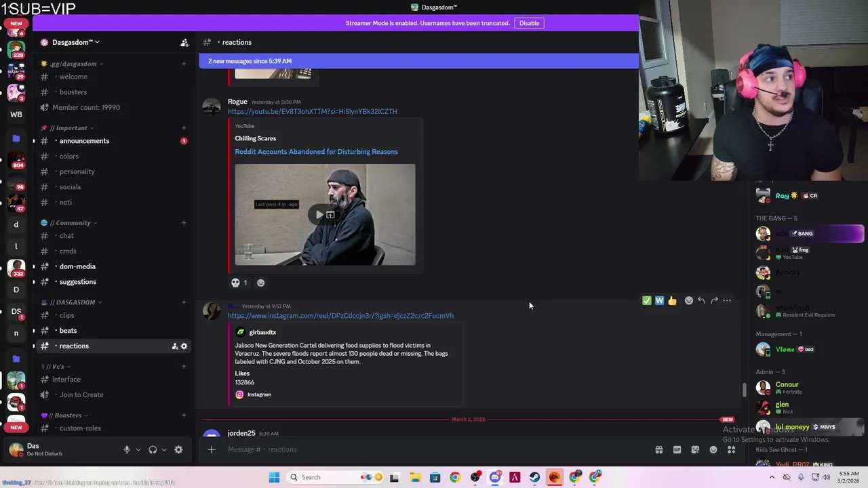This screenshot has height=488, width=868.
Task: Open Ray's profile in member list
Action: (808, 196)
